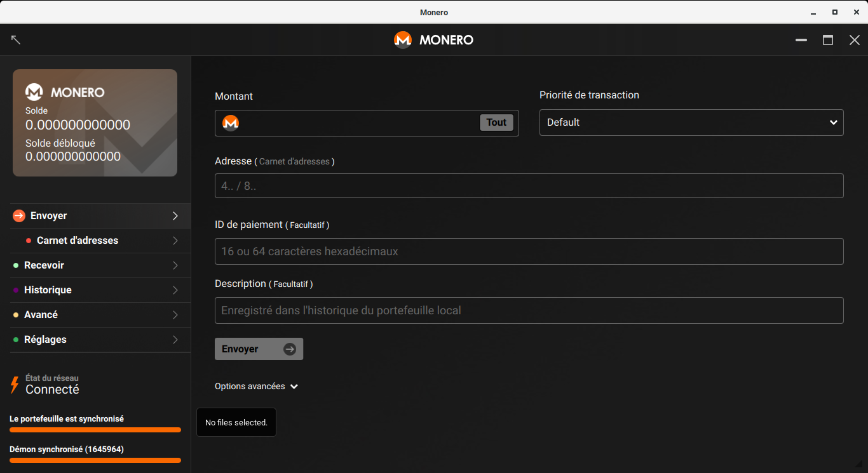Viewport: 868px width, 473px height.
Task: Click the Connecté network status text
Action: click(x=52, y=390)
